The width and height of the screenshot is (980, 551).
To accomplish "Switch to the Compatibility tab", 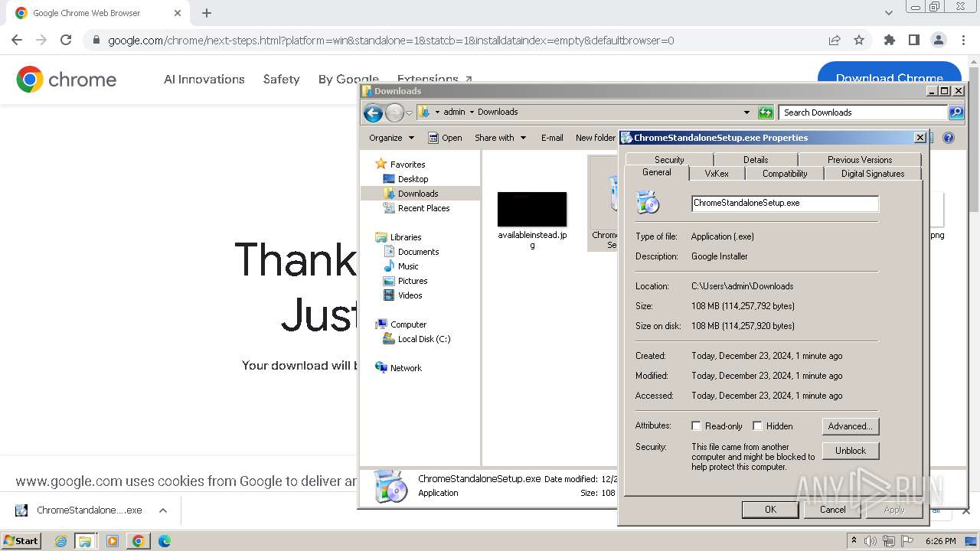I will tap(785, 174).
